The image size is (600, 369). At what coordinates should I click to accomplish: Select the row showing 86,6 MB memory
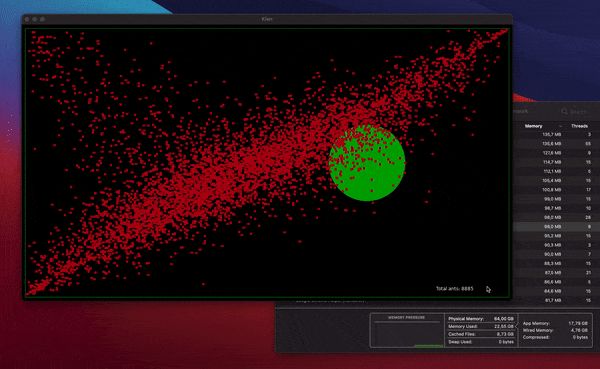556,282
